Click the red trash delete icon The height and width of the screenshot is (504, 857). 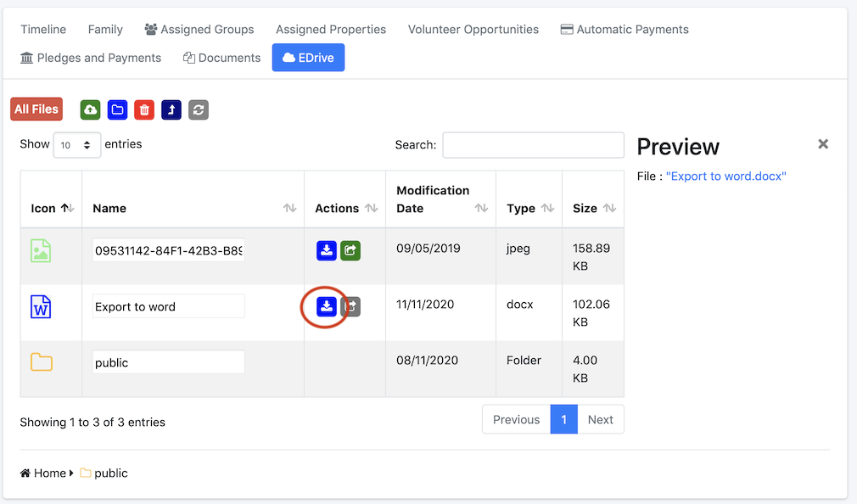pos(144,109)
